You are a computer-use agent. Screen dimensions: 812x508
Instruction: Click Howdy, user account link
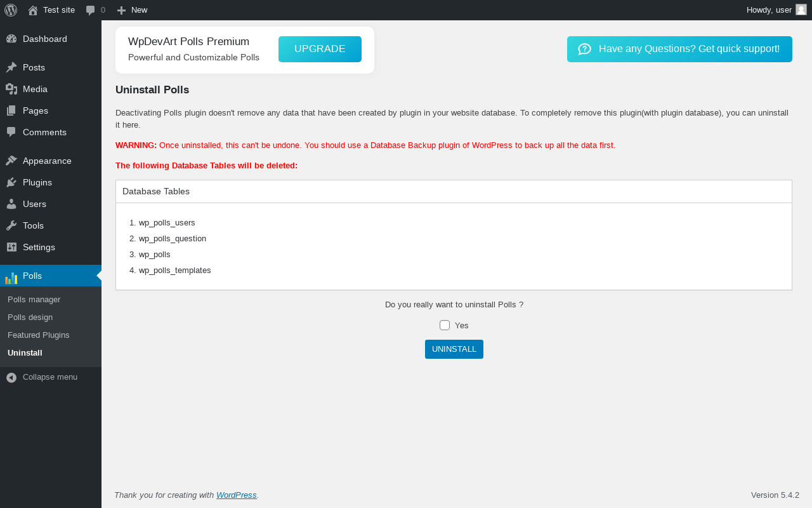pyautogui.click(x=769, y=10)
